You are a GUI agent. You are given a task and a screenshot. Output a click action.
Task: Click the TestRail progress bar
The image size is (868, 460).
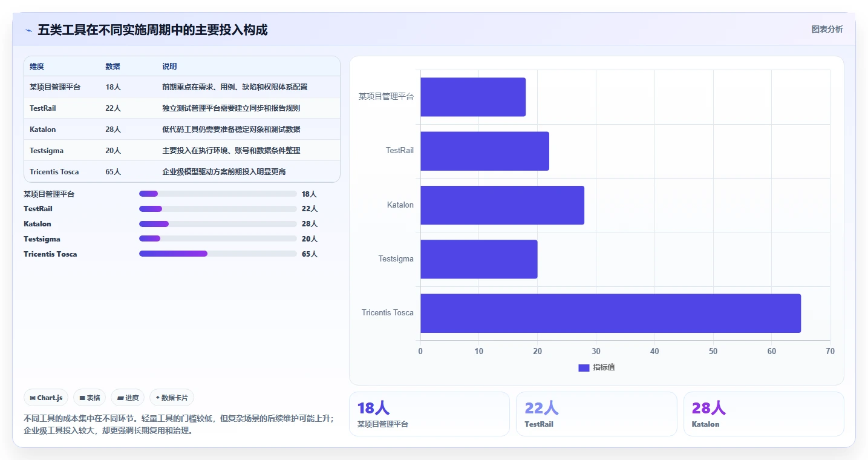point(218,209)
